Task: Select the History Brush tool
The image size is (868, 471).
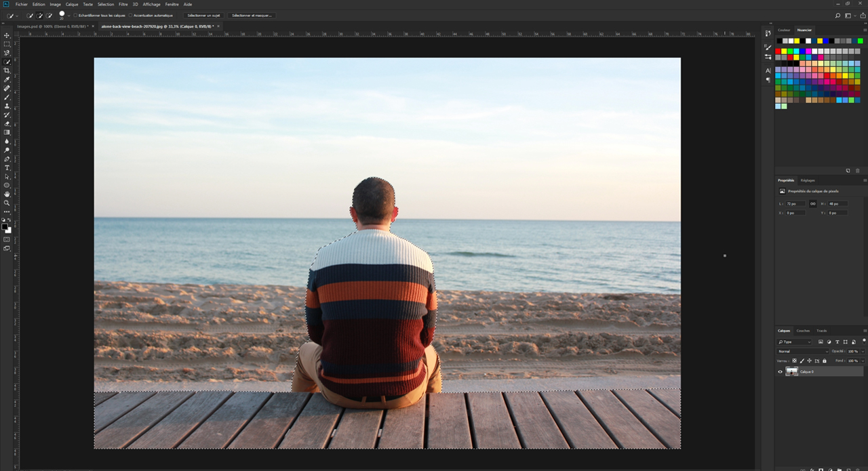Action: (x=7, y=115)
